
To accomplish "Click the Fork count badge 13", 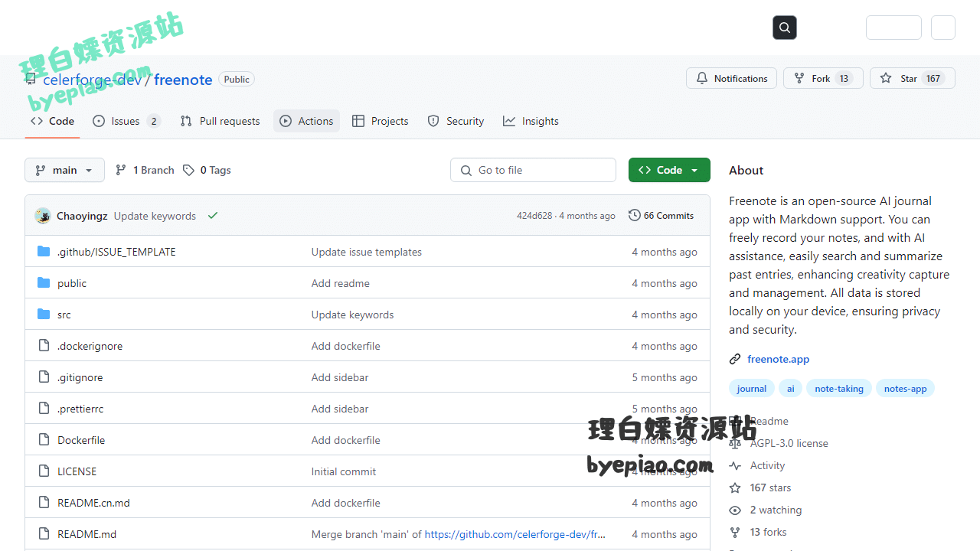I will (844, 78).
